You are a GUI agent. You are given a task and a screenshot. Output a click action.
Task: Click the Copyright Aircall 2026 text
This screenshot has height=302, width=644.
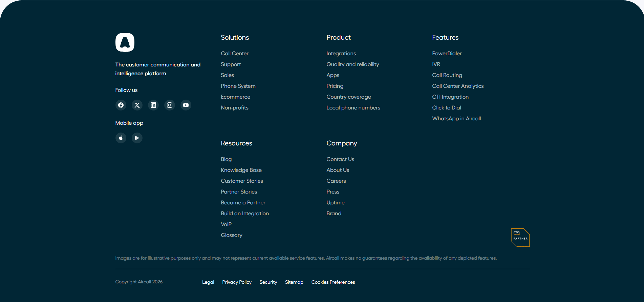[x=139, y=282]
